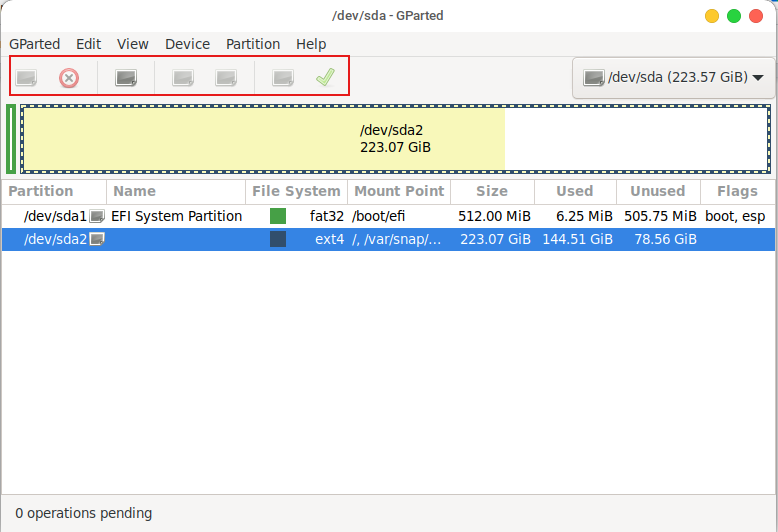Click the 'ext4' file system cell

[x=329, y=239]
